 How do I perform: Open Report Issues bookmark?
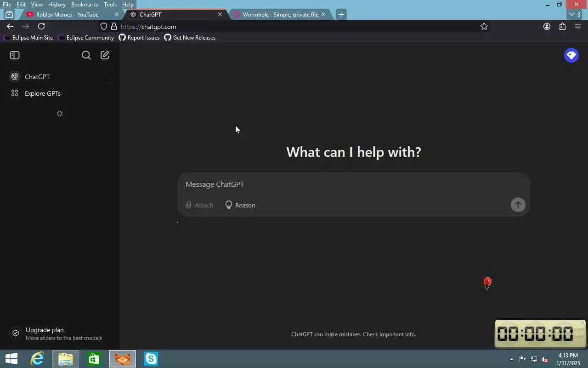[x=139, y=38]
